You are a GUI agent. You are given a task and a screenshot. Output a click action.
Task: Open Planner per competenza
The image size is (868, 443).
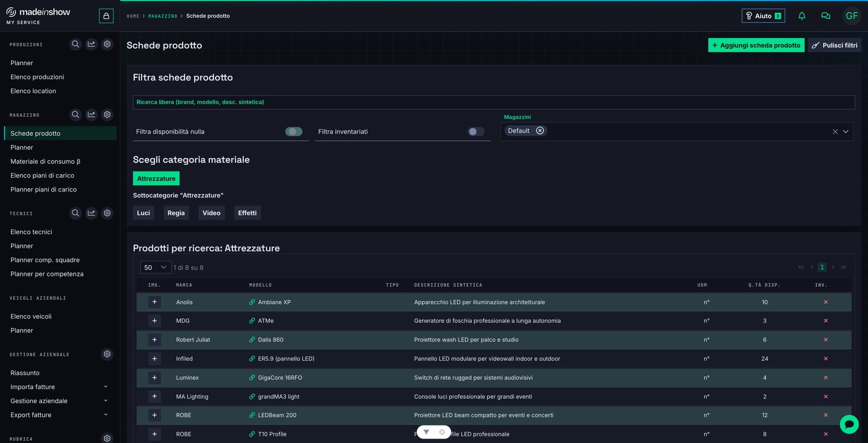click(47, 274)
